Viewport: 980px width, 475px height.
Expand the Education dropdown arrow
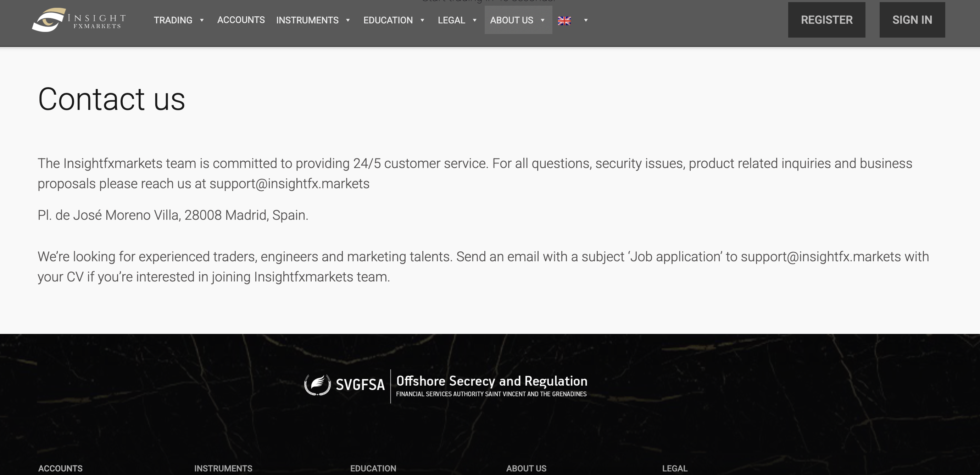pos(422,20)
